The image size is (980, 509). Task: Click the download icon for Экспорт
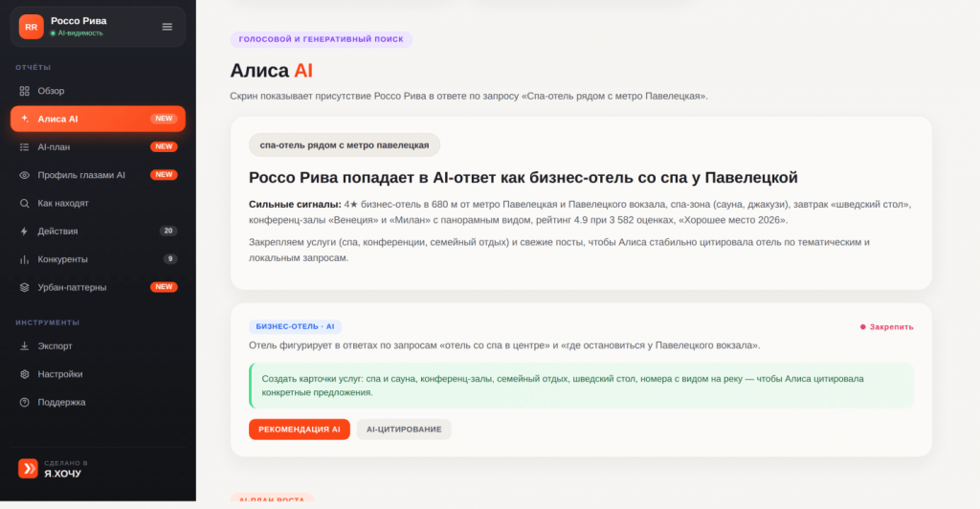tap(24, 346)
